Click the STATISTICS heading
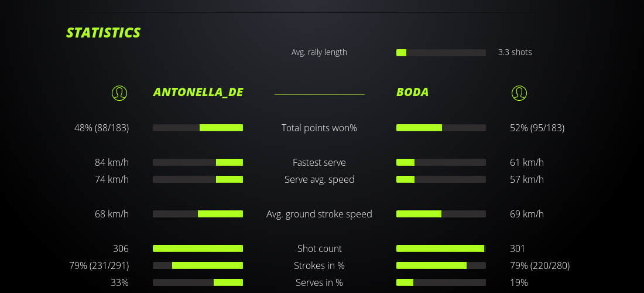 point(104,32)
